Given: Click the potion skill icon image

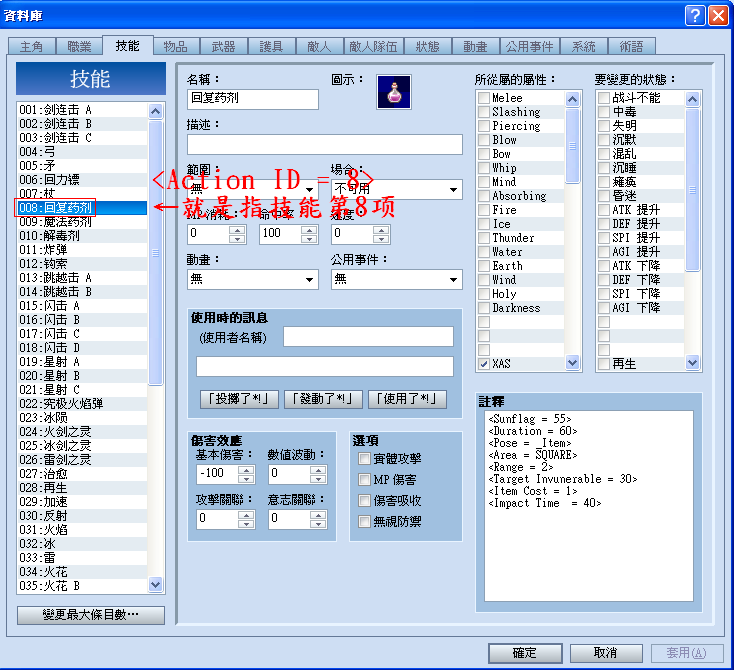Looking at the screenshot, I should [x=394, y=92].
